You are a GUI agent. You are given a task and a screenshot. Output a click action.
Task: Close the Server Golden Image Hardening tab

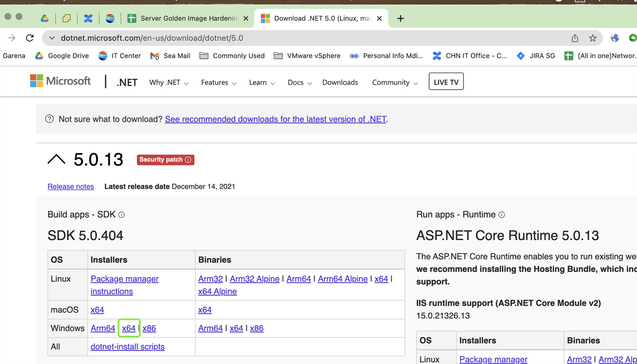click(246, 18)
